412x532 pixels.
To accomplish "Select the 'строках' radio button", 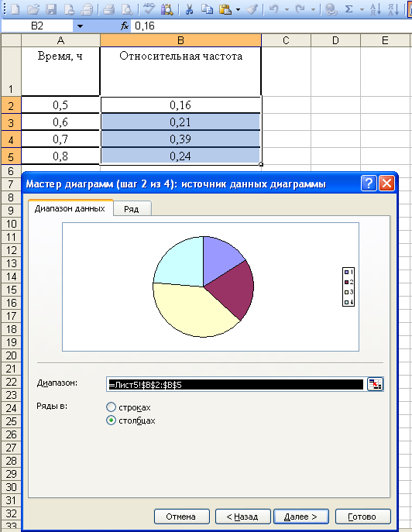I will click(111, 407).
